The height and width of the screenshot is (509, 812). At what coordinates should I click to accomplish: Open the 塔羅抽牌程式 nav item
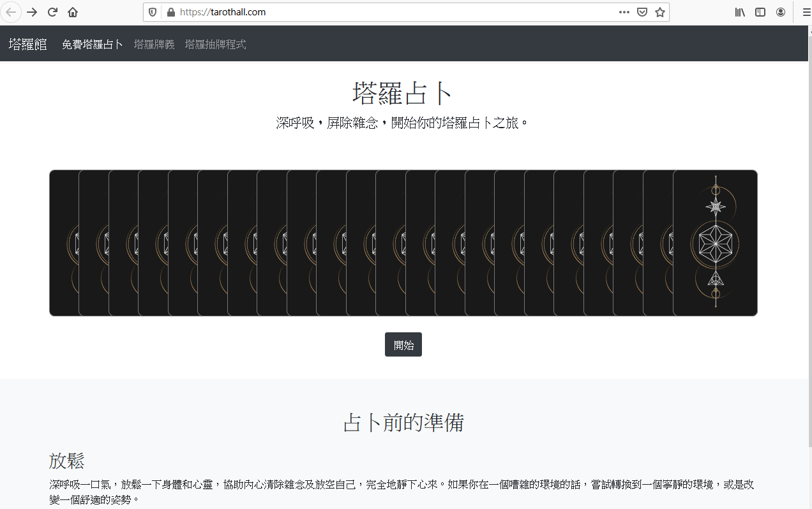(x=216, y=44)
